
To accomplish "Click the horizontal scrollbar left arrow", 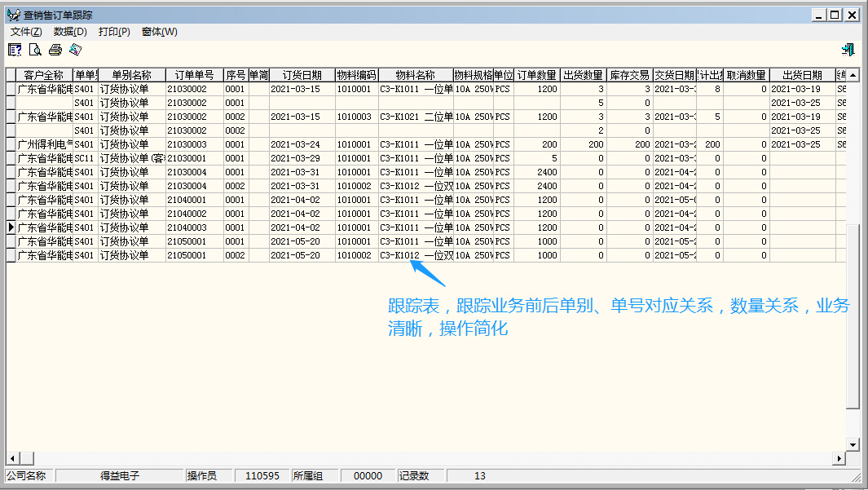I will click(11, 458).
